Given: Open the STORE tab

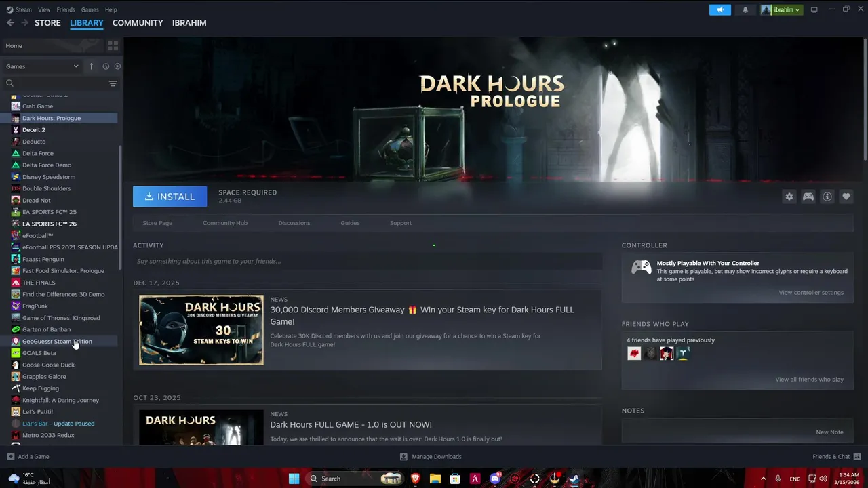Looking at the screenshot, I should tap(47, 23).
